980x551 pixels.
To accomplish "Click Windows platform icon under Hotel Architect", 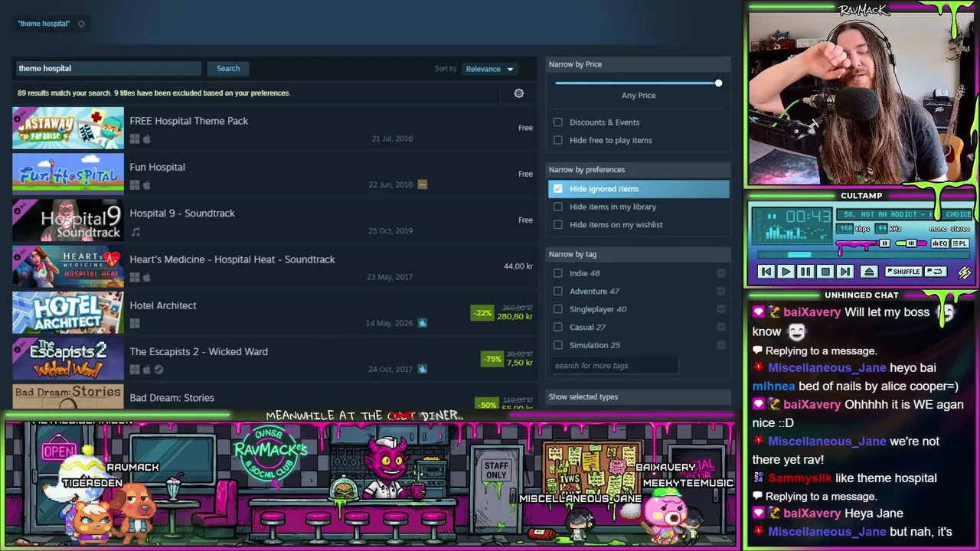I will click(135, 324).
